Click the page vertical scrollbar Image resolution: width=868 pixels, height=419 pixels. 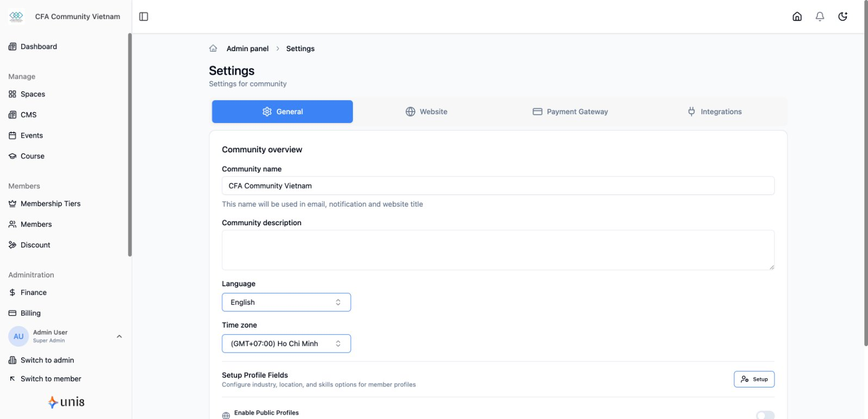coord(866,173)
